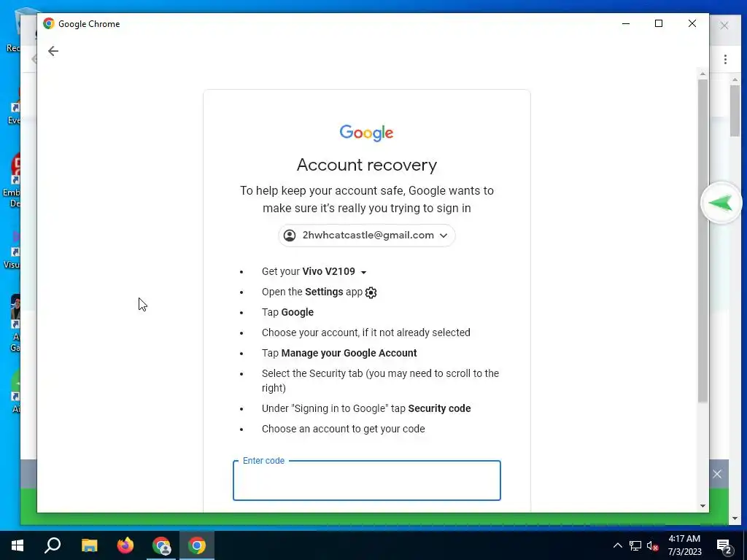Click the background window scrollbar down arrow
Viewport: 747px width, 560px height.
tap(735, 518)
